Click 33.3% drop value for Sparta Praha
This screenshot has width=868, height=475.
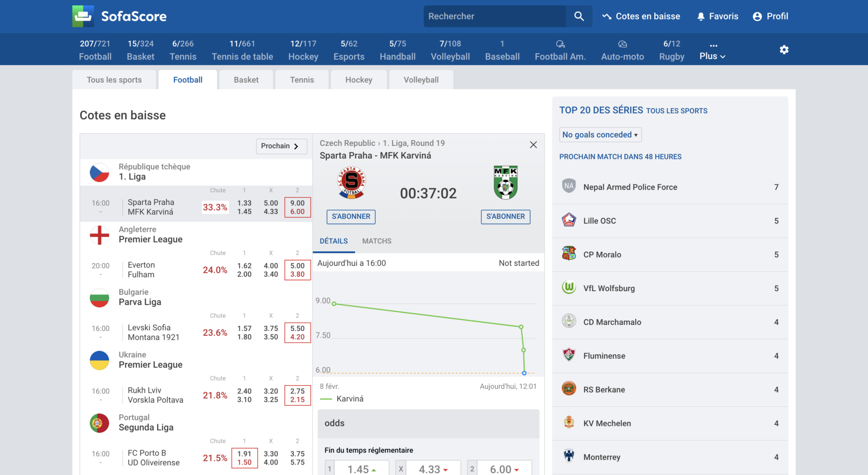[215, 207]
